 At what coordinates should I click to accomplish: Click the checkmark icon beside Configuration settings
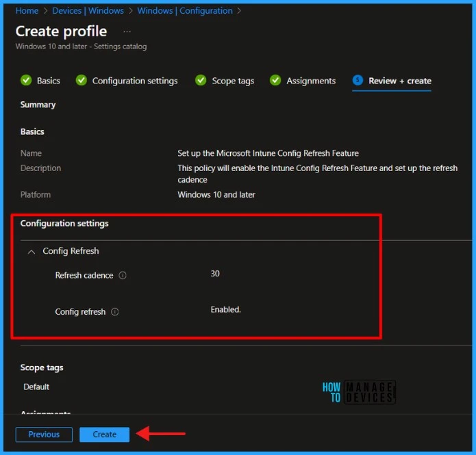(82, 80)
